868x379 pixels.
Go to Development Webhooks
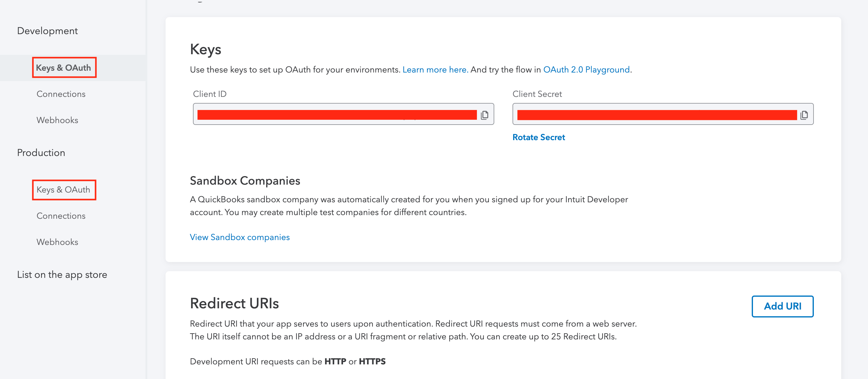tap(57, 120)
